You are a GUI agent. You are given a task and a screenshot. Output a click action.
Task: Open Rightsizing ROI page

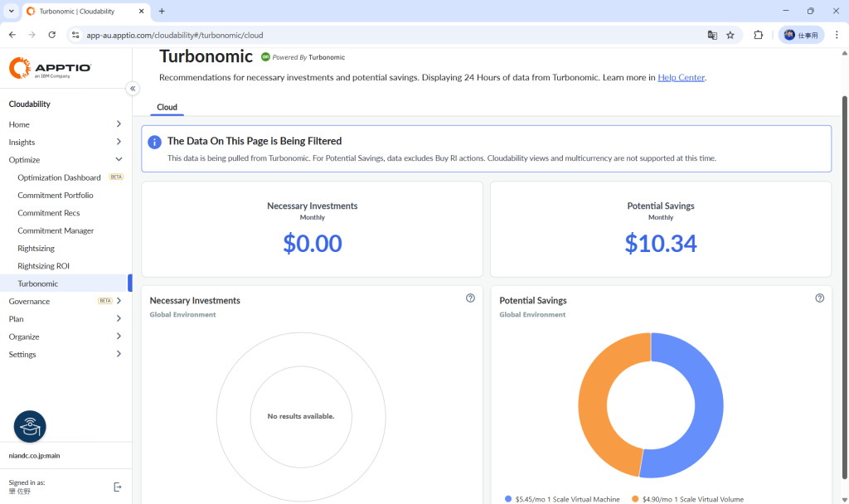coord(43,266)
